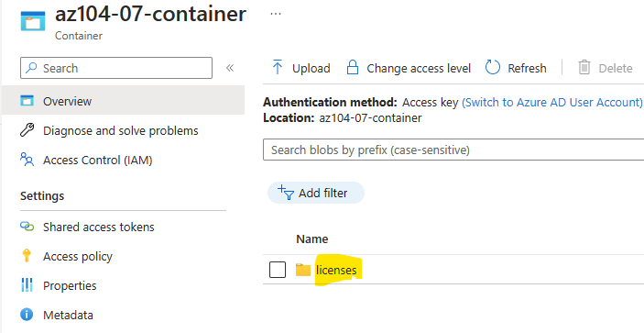This screenshot has height=333, width=644.
Task: Click the Change access level lock icon
Action: (x=353, y=67)
